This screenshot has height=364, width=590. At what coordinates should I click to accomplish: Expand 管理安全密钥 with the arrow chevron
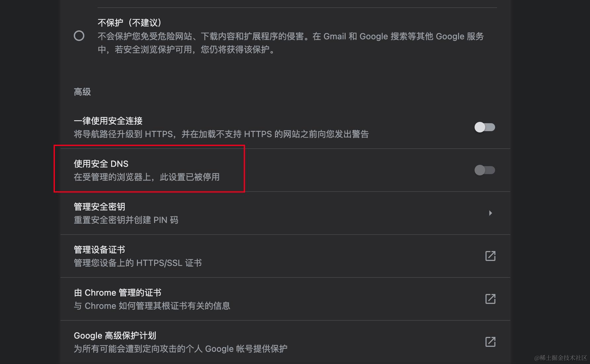490,213
